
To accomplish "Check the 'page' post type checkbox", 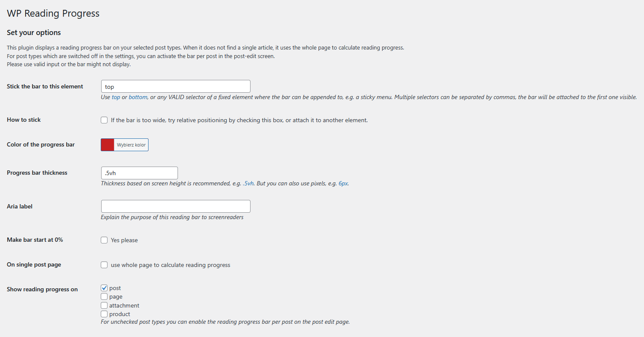I will (x=104, y=296).
